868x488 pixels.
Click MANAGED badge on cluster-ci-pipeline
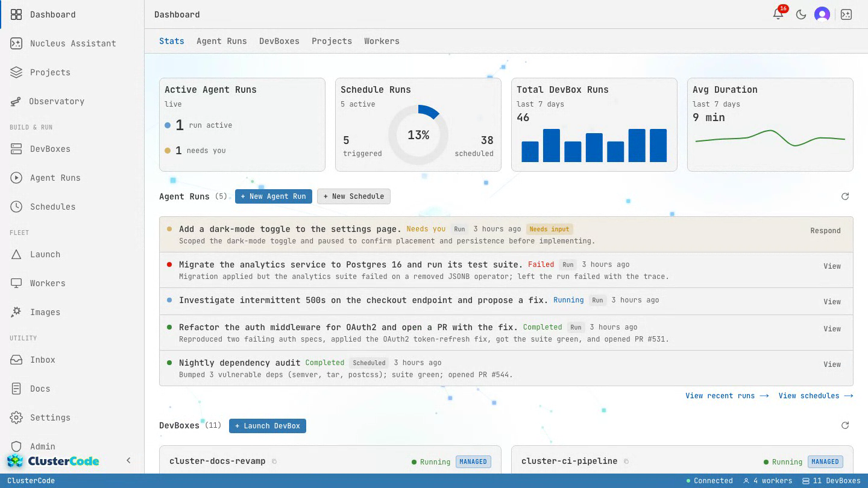825,461
